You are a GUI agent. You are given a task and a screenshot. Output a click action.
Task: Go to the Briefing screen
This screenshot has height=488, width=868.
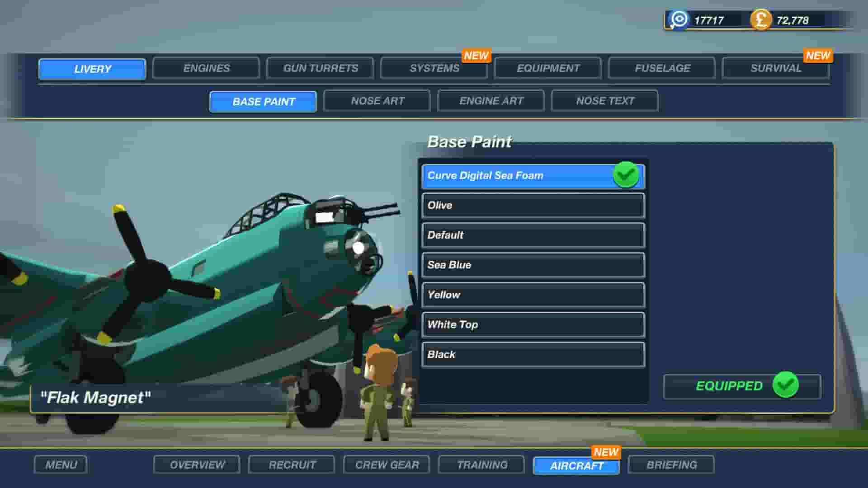tap(672, 464)
